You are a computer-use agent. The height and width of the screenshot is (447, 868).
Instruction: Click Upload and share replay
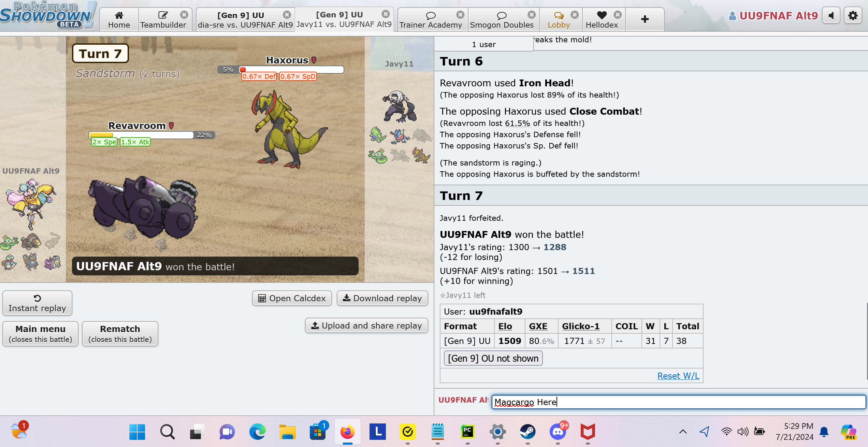point(366,326)
